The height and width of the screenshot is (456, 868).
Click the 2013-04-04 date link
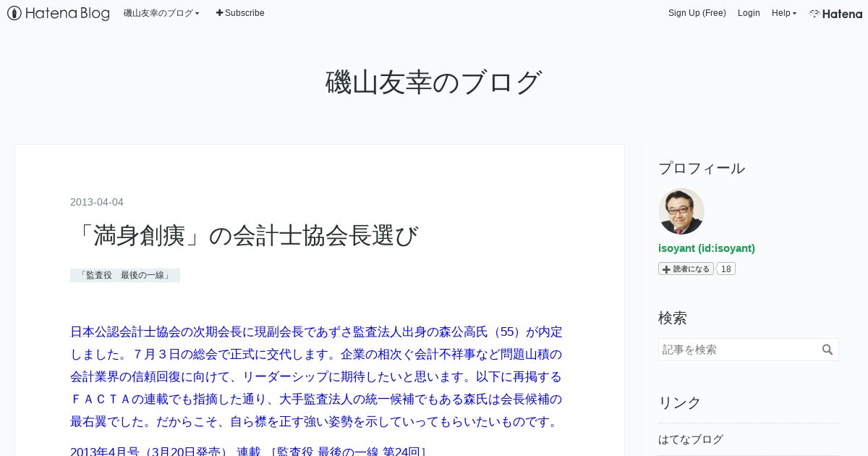pyautogui.click(x=97, y=202)
